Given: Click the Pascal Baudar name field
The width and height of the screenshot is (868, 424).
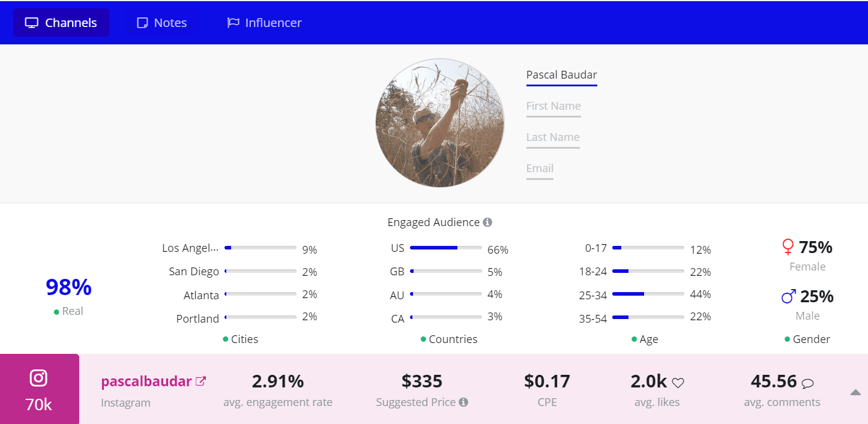Looking at the screenshot, I should click(x=561, y=75).
